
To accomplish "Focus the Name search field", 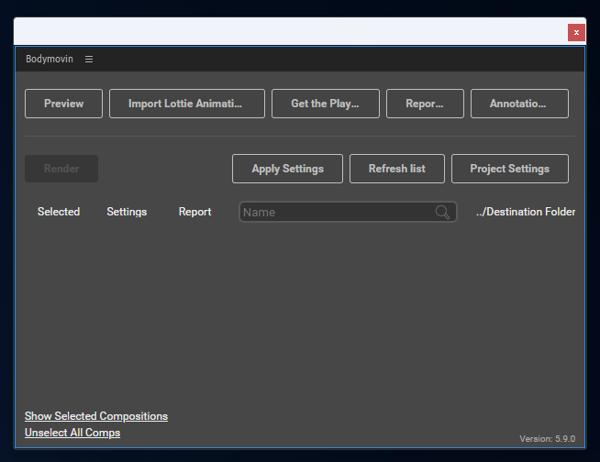I will (x=348, y=212).
